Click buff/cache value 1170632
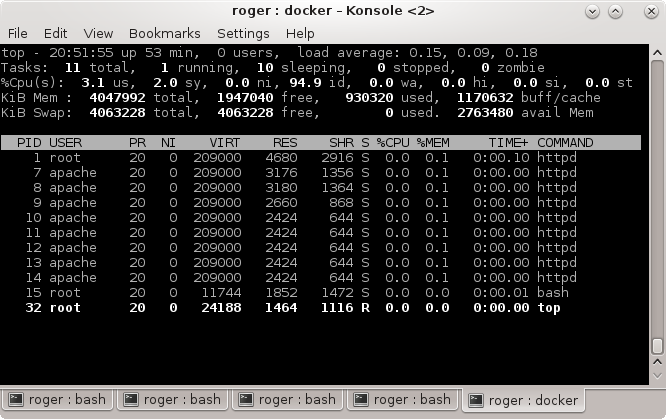Viewport: 666px width, 419px height. (485, 98)
